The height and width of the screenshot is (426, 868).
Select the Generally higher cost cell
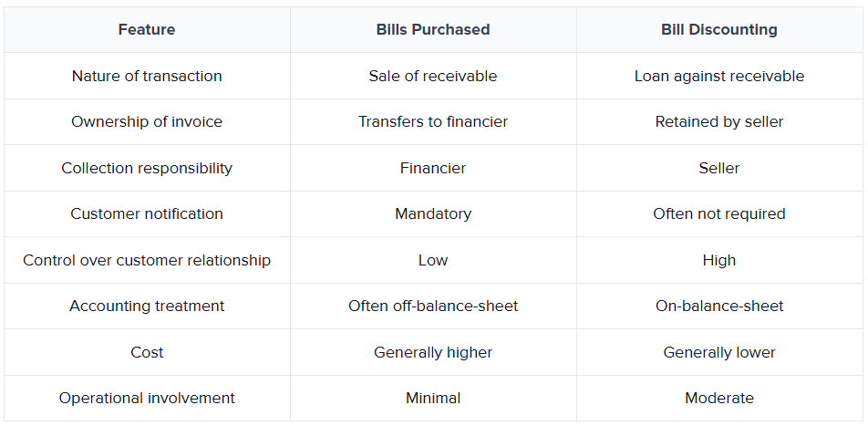tap(433, 353)
